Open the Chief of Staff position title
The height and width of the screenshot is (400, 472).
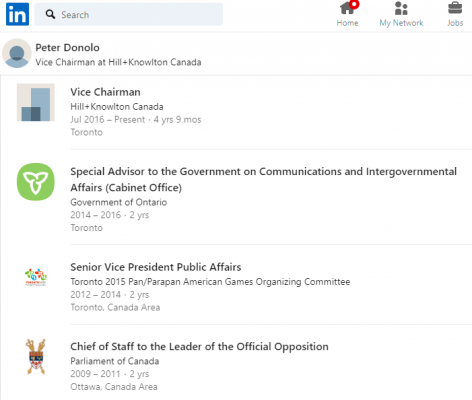pyautogui.click(x=199, y=347)
